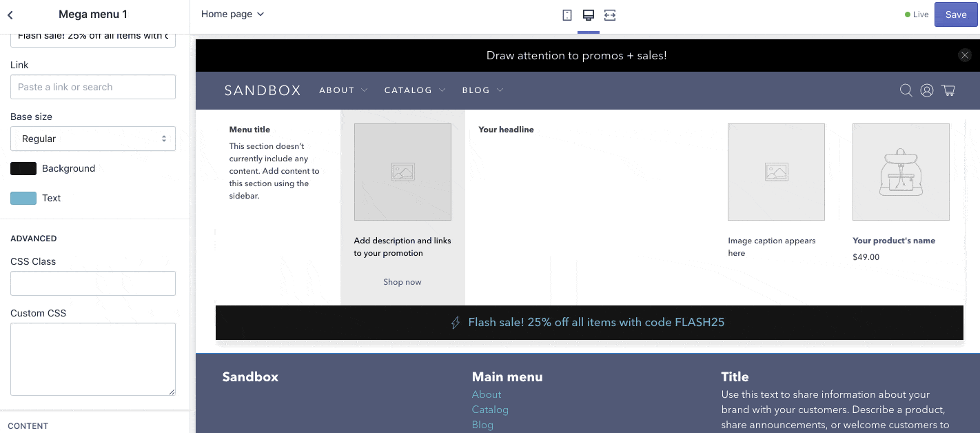
Task: Open the Home page selector dropdown
Action: [x=232, y=14]
